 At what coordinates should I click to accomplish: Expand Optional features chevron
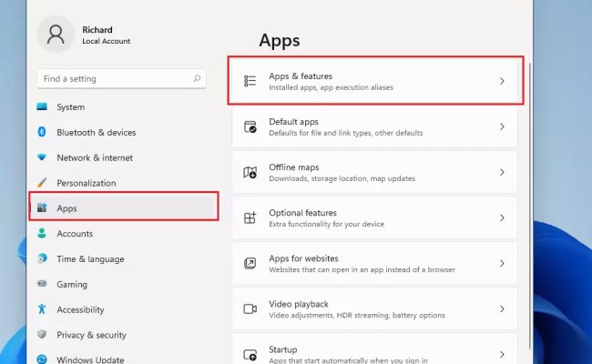[502, 218]
